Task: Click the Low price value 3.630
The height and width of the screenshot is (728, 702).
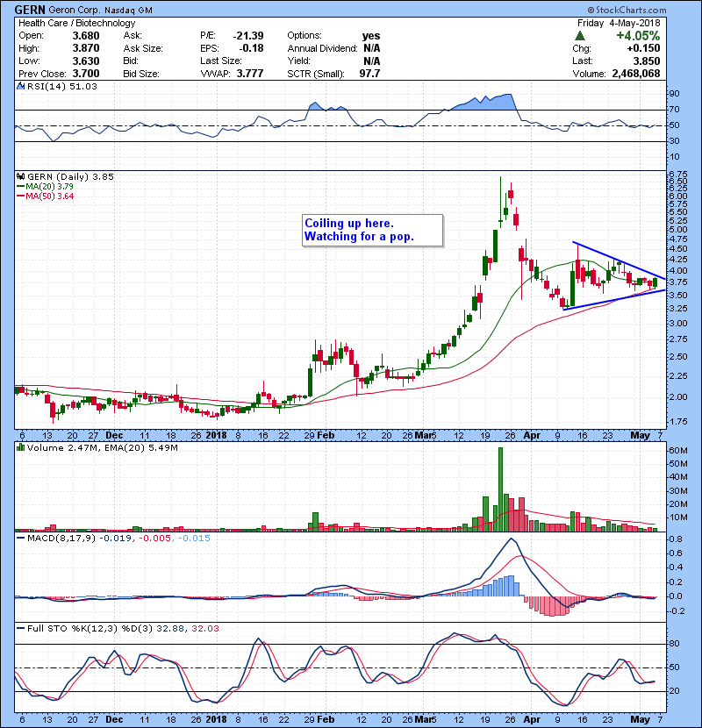Action: tap(86, 61)
